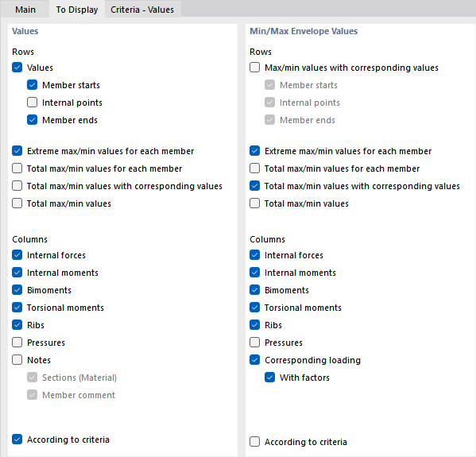
Task: Uncheck According to criteria in Values panel
Action: (17, 440)
